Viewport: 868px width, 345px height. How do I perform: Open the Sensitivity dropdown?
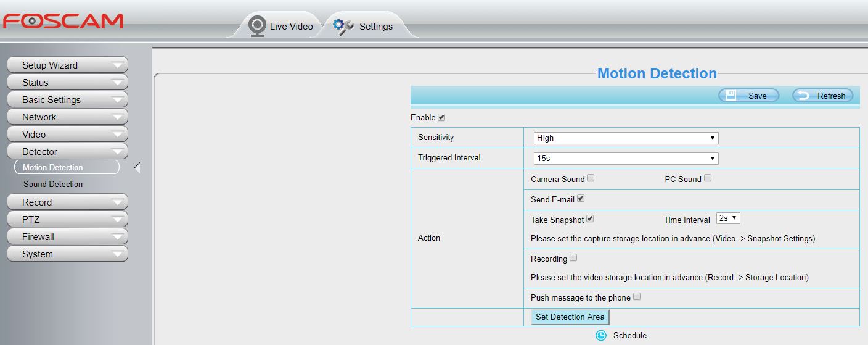pos(626,138)
